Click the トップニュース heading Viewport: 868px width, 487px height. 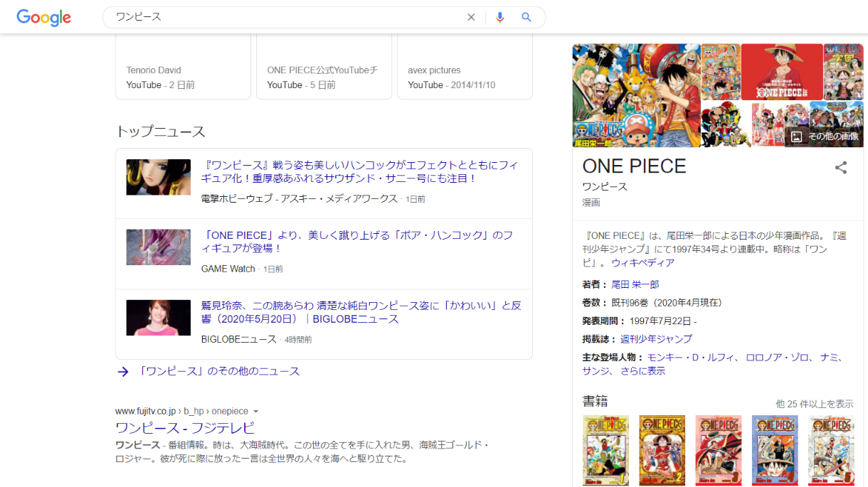(161, 132)
